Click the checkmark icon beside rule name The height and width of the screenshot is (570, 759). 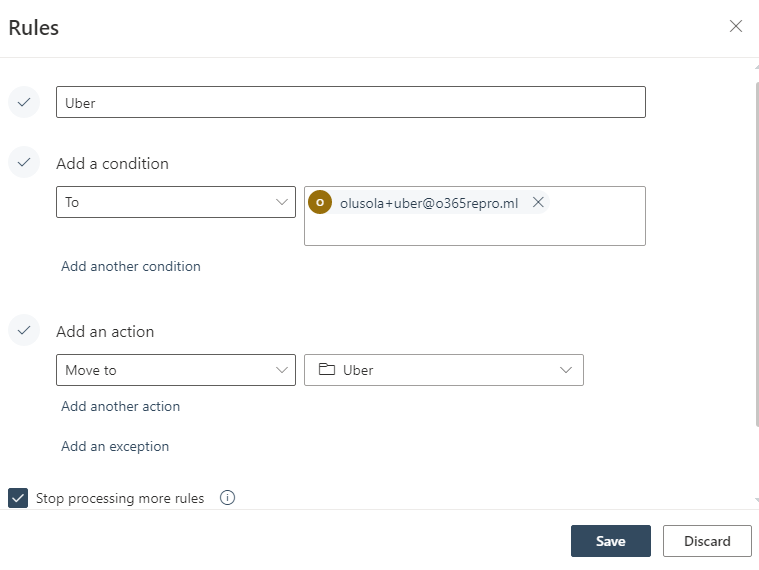24,102
